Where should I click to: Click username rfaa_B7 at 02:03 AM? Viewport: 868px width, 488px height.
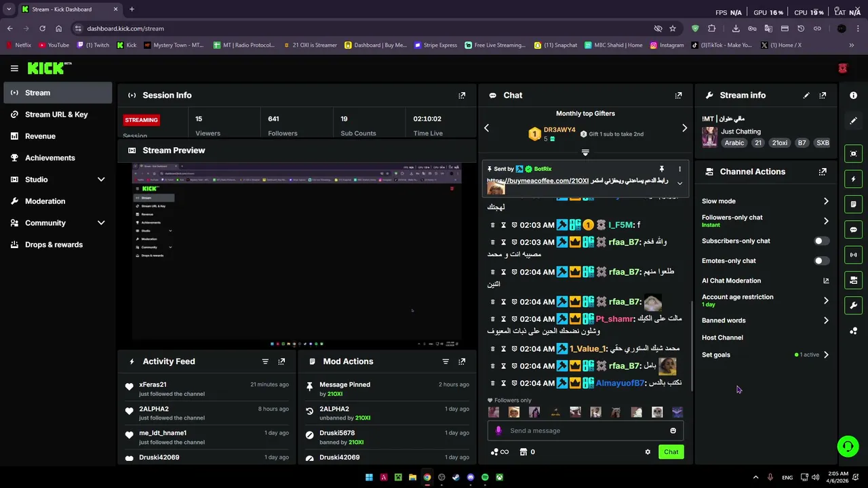pyautogui.click(x=624, y=242)
